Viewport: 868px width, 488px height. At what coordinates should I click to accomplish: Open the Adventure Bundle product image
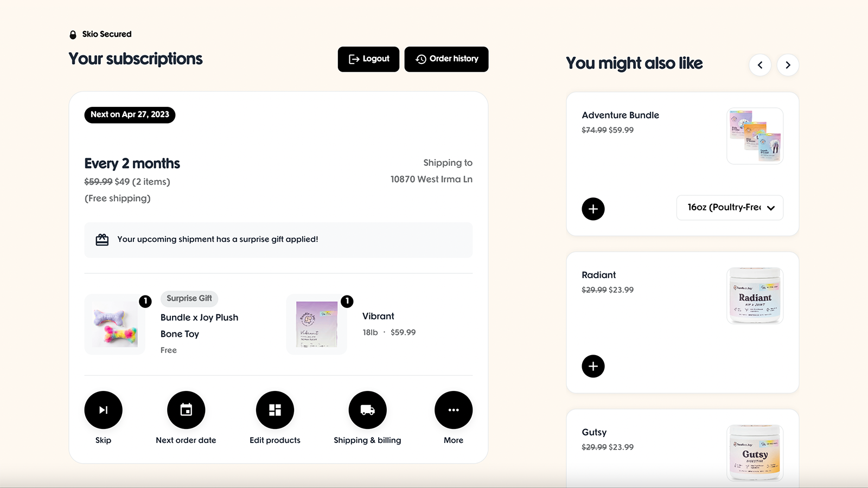(755, 136)
